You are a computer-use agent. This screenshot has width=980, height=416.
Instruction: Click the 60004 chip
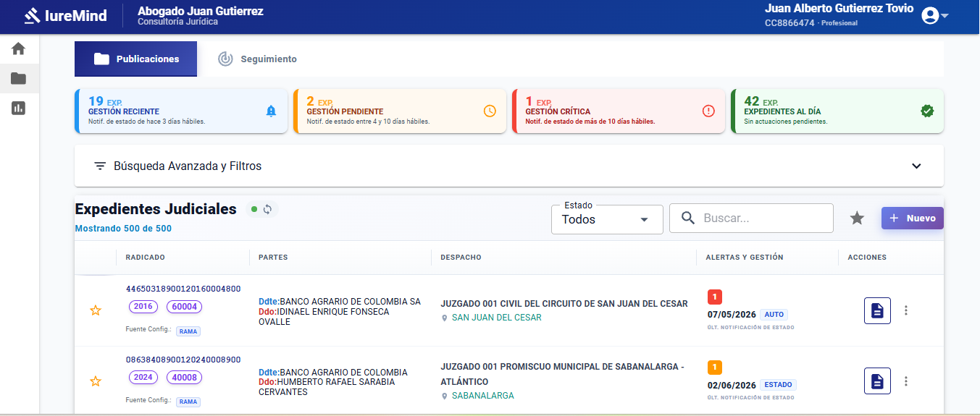pos(184,307)
